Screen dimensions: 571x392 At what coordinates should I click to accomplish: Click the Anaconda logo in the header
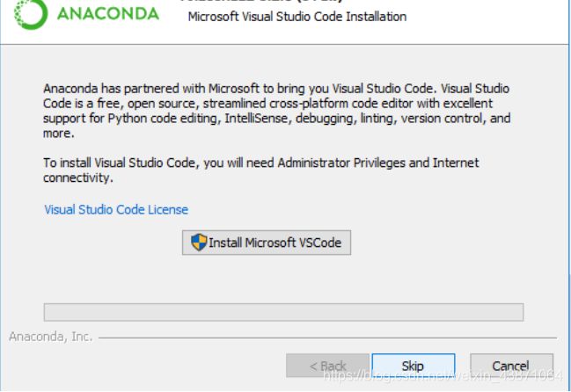pos(87,14)
